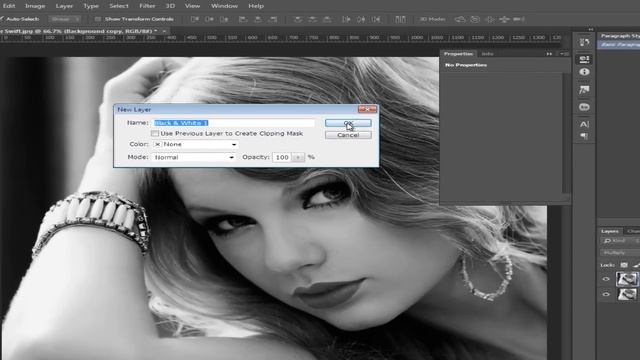The height and width of the screenshot is (360, 640).
Task: Check Use Previous Layer to Create Clipping Mask
Action: [x=155, y=133]
